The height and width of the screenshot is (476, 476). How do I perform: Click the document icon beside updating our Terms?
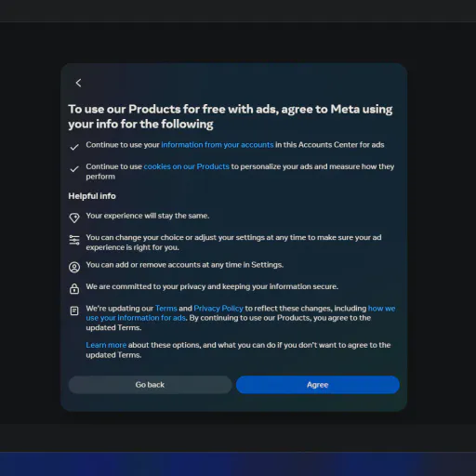(74, 311)
